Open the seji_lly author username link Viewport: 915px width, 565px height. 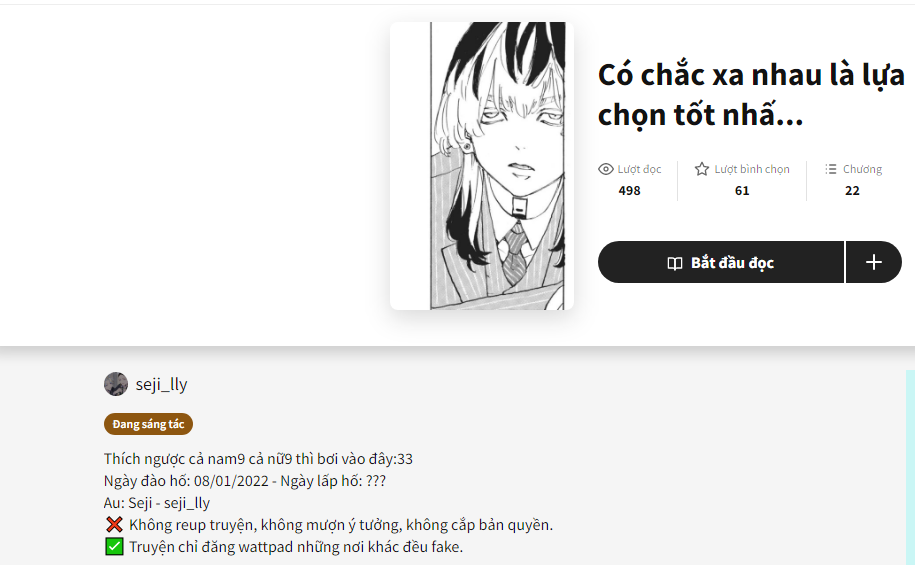tap(162, 384)
